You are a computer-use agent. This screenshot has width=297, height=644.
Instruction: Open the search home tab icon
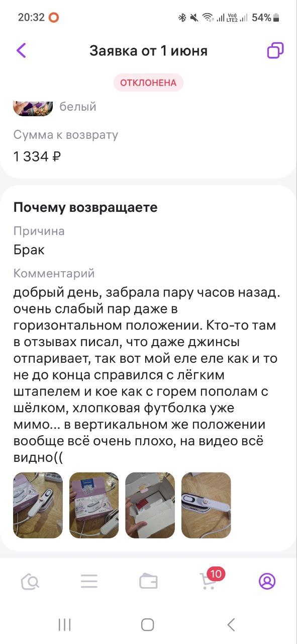(30, 582)
